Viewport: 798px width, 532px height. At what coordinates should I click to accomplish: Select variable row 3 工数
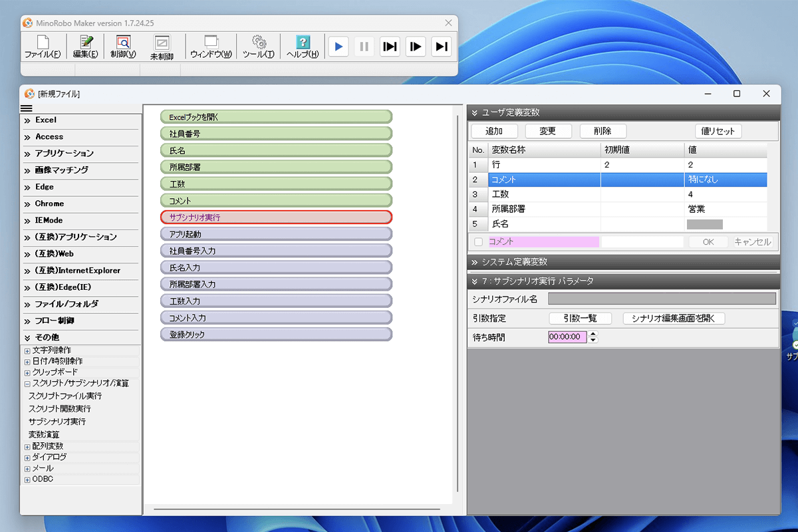[618, 194]
